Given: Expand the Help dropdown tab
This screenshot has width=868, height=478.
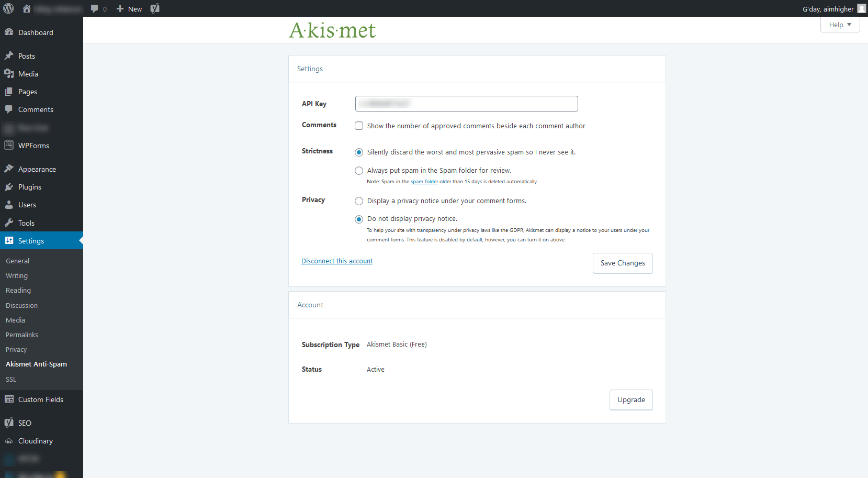Looking at the screenshot, I should [x=840, y=25].
